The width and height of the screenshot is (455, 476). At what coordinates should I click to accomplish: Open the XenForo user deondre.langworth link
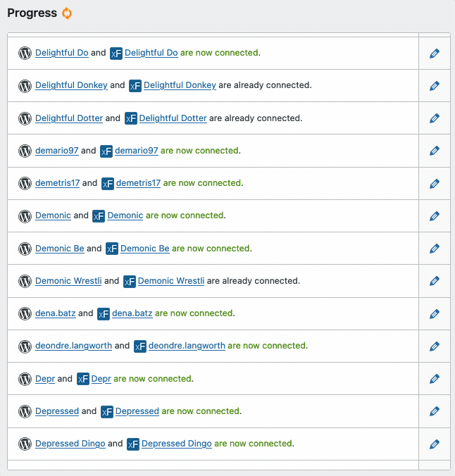[x=187, y=346]
